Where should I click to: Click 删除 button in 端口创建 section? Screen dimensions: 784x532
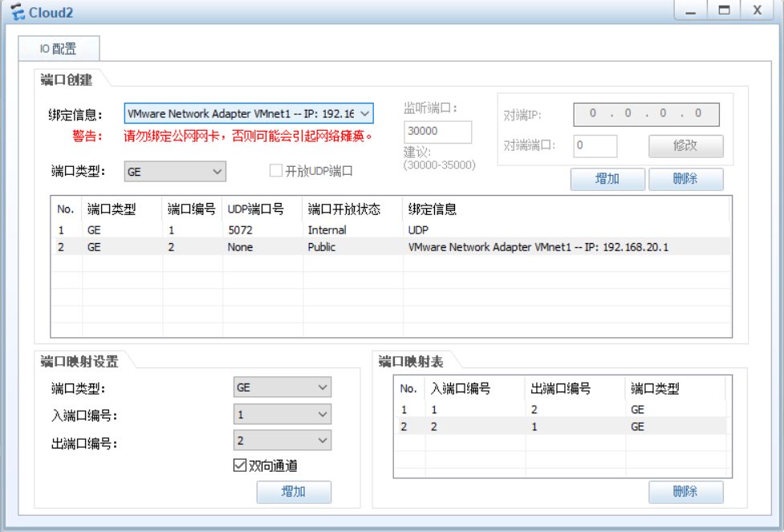685,178
